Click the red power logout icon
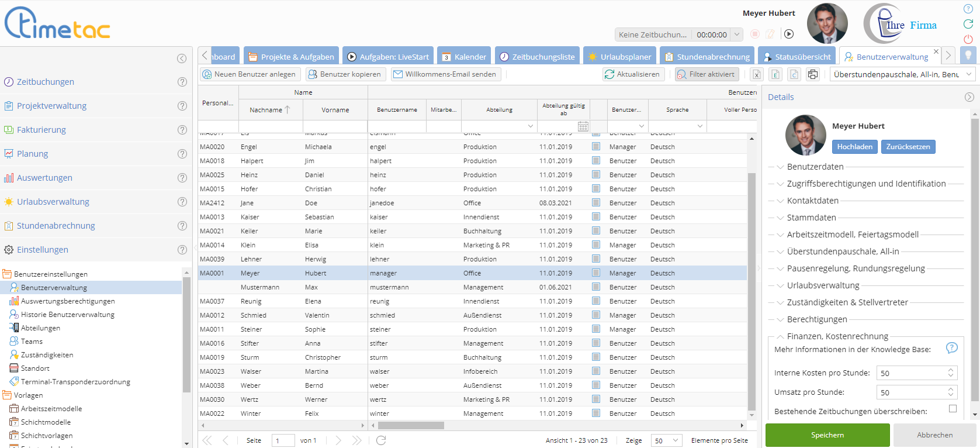This screenshot has width=980, height=448. coord(968,39)
